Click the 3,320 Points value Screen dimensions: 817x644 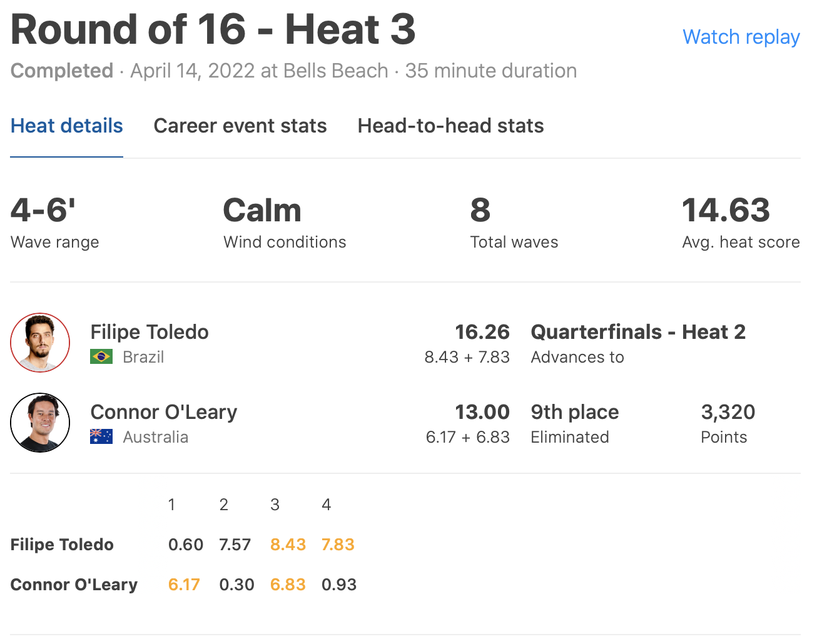(728, 412)
